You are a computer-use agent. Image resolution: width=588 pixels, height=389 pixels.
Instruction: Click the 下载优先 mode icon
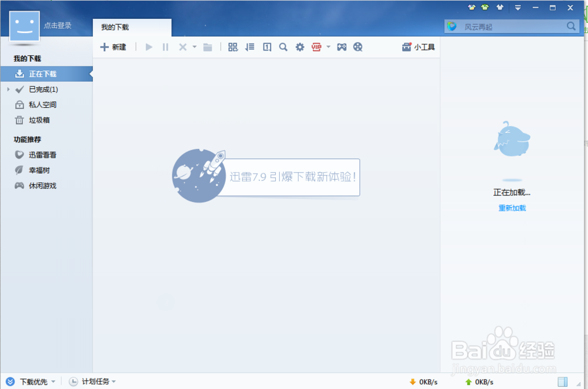[x=11, y=381]
